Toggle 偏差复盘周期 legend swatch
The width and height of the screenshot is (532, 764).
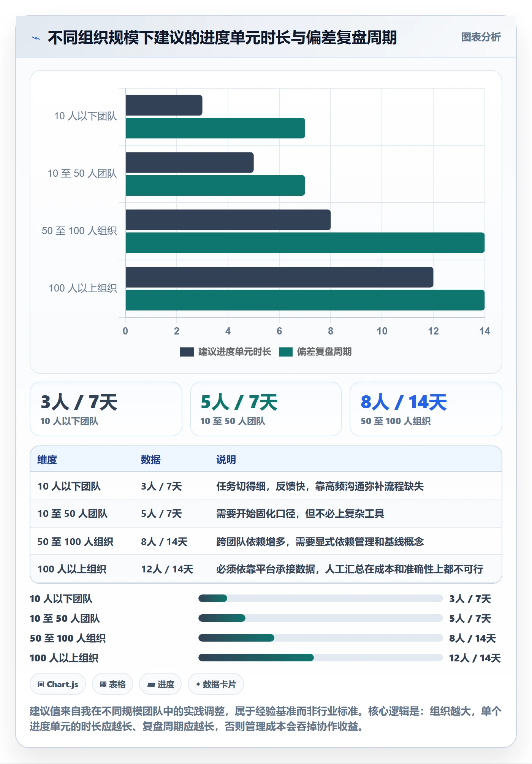(x=285, y=352)
